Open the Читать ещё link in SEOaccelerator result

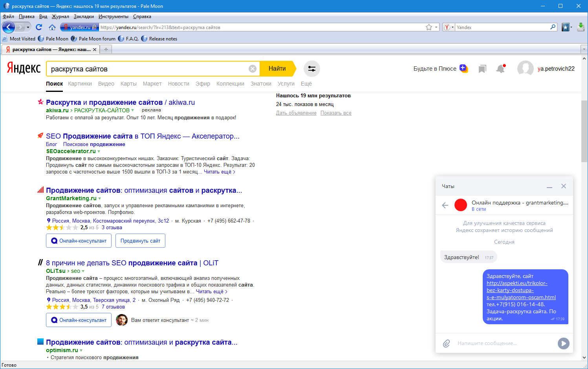click(220, 172)
